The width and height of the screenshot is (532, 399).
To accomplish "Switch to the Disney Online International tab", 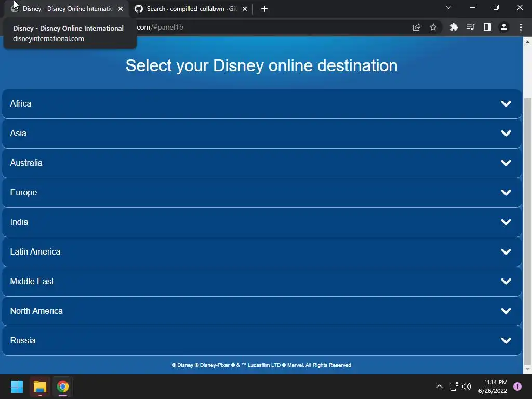I will pos(66,9).
